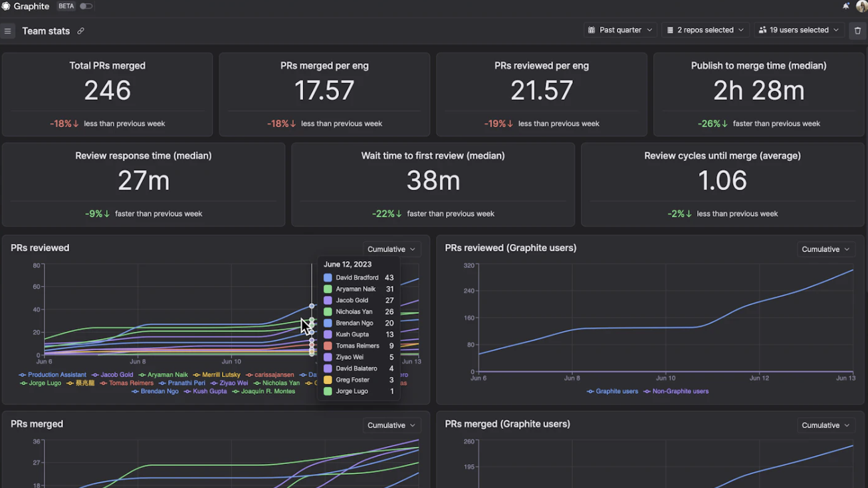The width and height of the screenshot is (868, 488).
Task: Click the calendar icon in Past quarter filter
Action: 592,31
